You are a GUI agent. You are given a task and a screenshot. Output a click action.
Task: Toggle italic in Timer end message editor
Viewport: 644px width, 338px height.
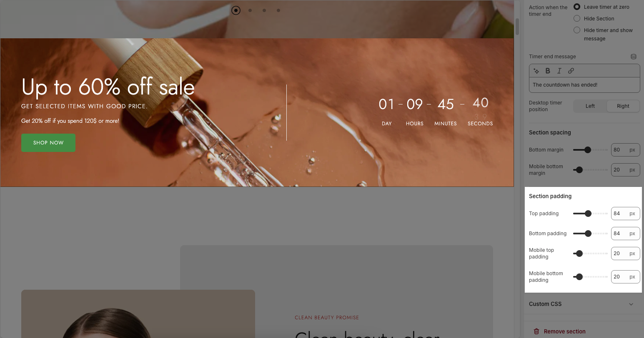pyautogui.click(x=559, y=71)
